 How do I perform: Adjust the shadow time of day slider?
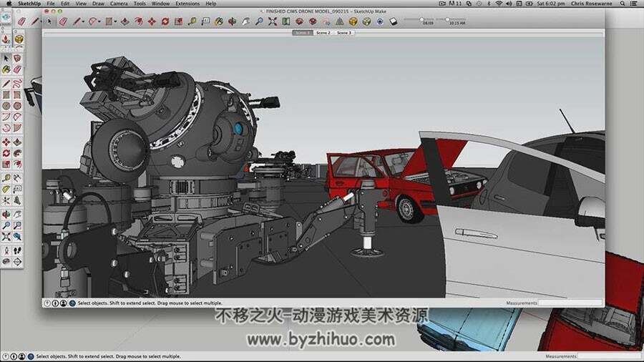(448, 19)
